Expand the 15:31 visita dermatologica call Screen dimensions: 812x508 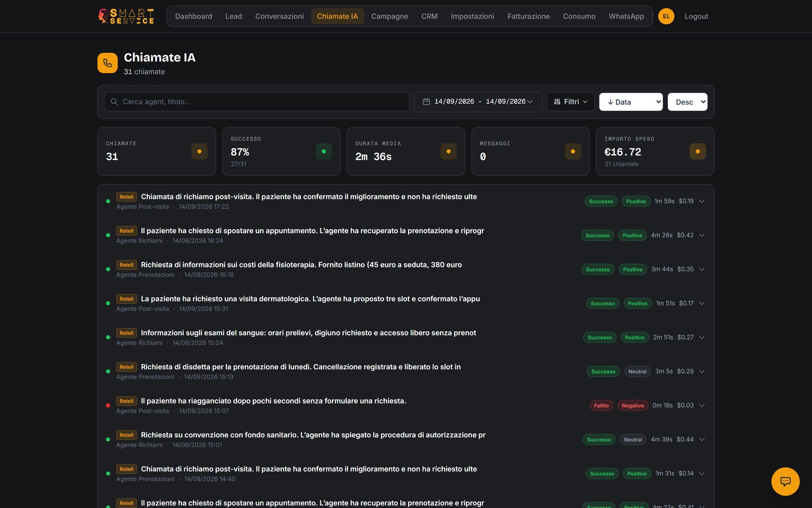[702, 303]
